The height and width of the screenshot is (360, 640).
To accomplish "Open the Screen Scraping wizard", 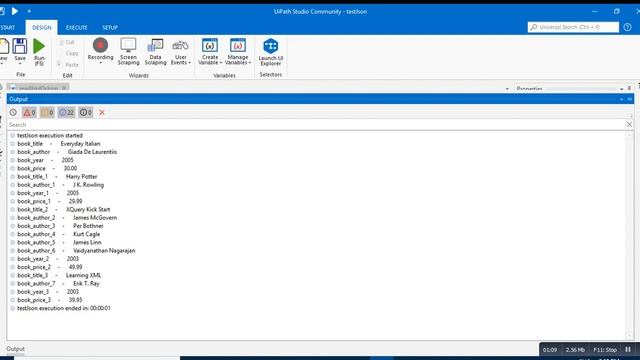I will click(x=129, y=51).
